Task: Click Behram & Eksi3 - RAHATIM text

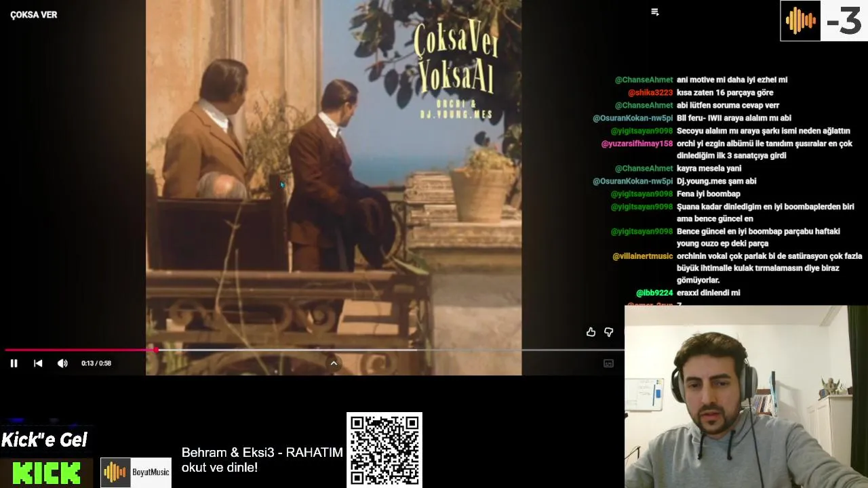Action: tap(262, 453)
